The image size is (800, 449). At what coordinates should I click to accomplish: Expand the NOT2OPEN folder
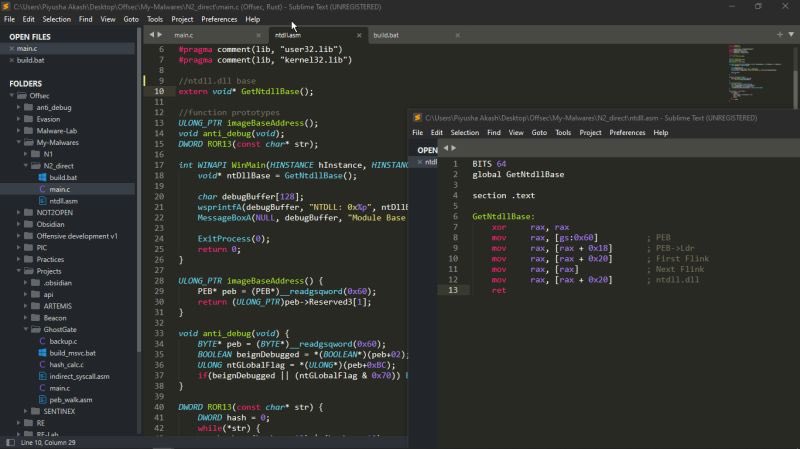coord(19,213)
